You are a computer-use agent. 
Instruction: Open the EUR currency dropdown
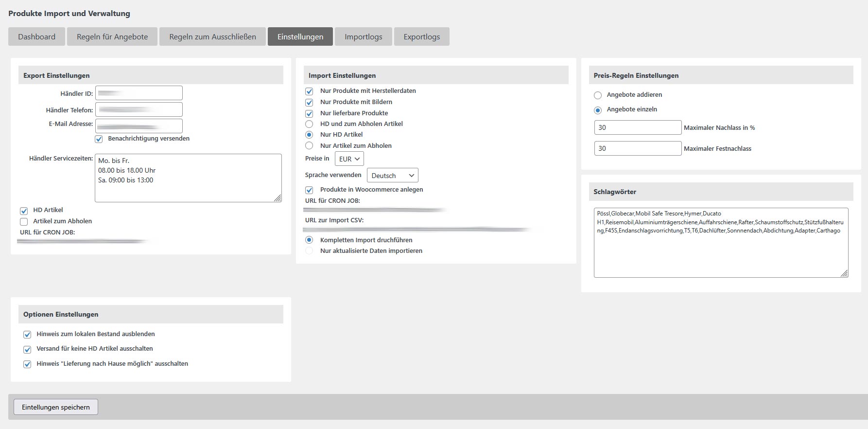(349, 159)
